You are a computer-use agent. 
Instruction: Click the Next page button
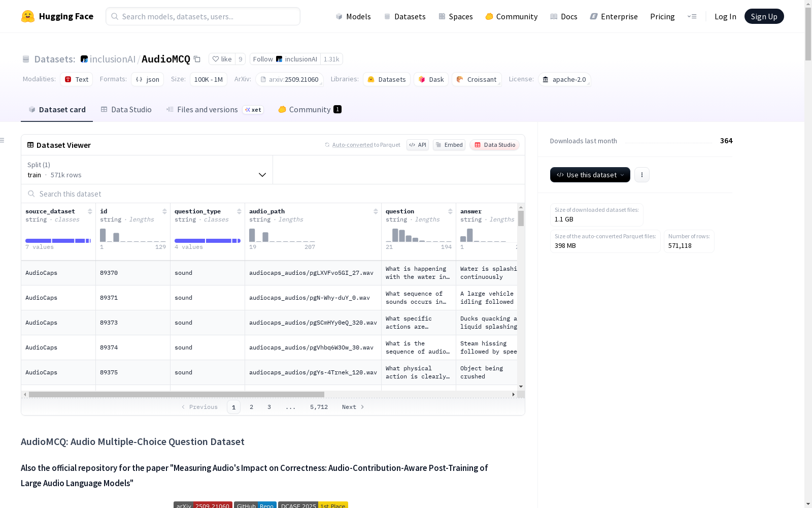click(353, 407)
